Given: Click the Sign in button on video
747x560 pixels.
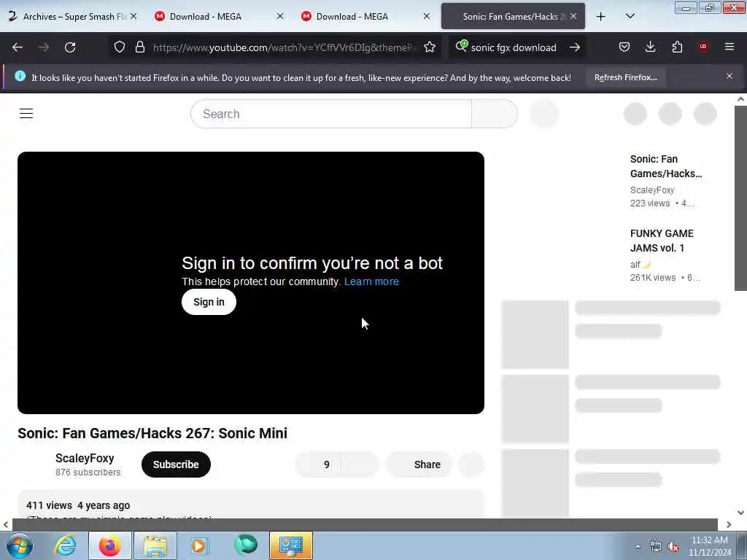Looking at the screenshot, I should coord(209,302).
